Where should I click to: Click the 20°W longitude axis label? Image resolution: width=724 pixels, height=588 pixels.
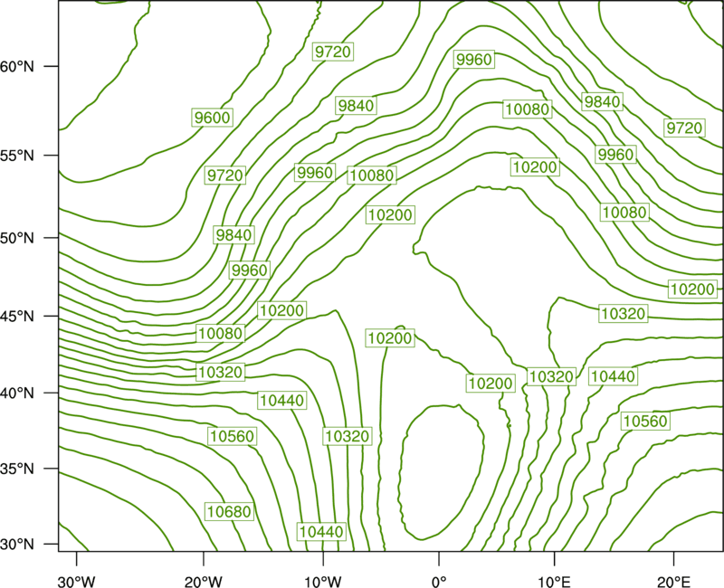click(204, 582)
